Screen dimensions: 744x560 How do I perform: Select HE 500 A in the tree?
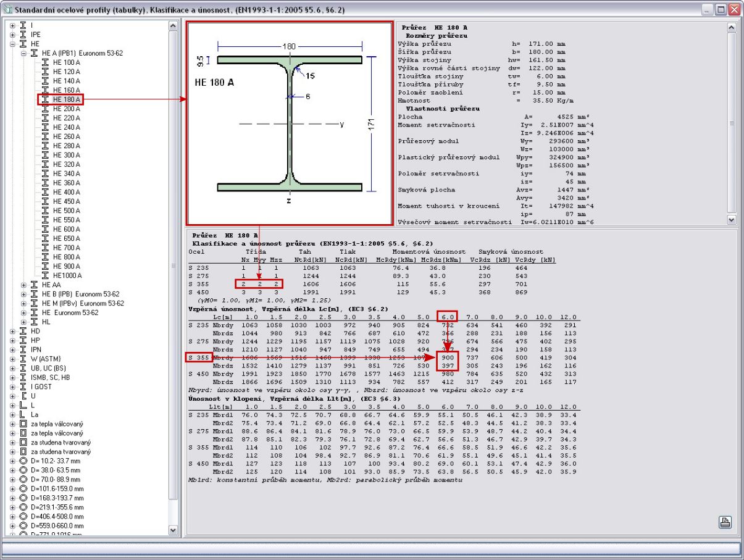[x=66, y=211]
